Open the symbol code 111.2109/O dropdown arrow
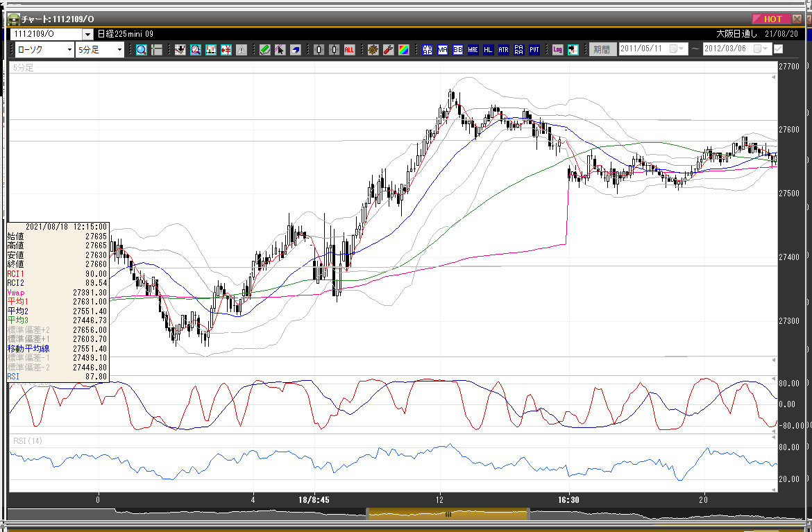Screen dimensions: 812x532 pyautogui.click(x=87, y=34)
